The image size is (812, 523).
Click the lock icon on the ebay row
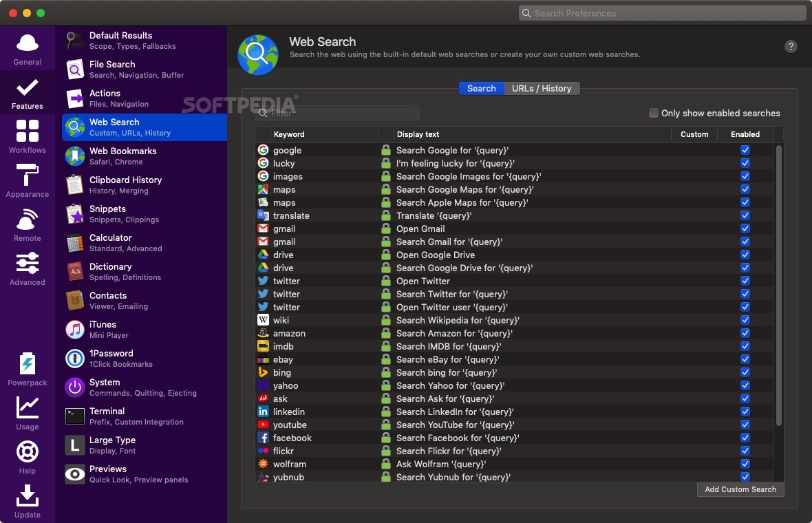click(386, 359)
